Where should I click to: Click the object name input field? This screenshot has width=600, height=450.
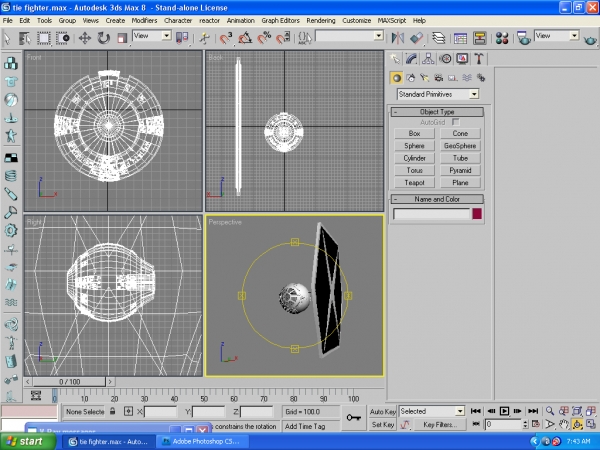coord(431,214)
